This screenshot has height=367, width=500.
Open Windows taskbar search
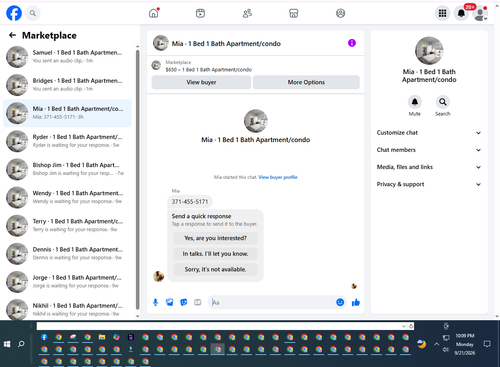(21, 344)
